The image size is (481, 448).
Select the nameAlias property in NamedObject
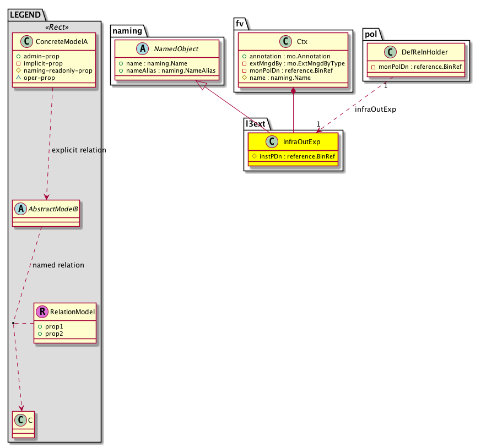170,71
